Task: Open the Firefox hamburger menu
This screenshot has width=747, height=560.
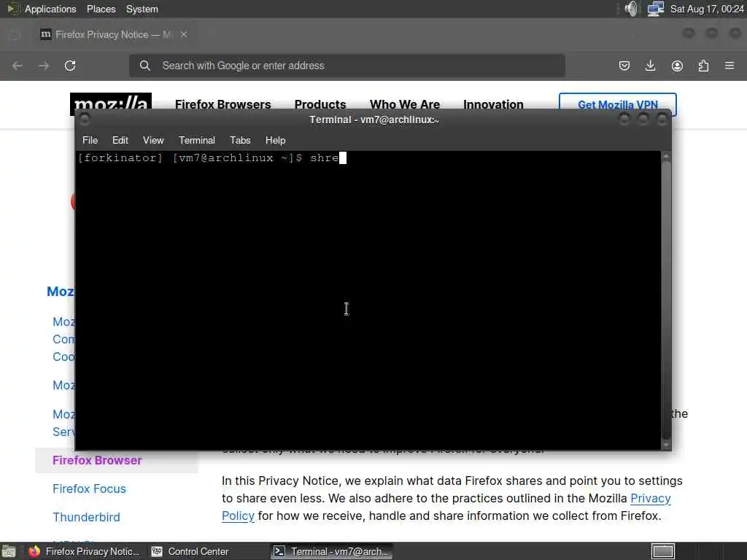Action: click(729, 65)
